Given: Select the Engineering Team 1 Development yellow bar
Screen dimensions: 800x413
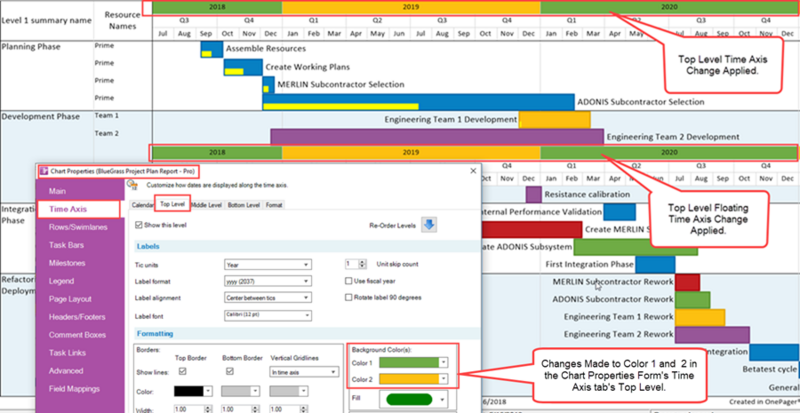Looking at the screenshot, I should point(555,119).
